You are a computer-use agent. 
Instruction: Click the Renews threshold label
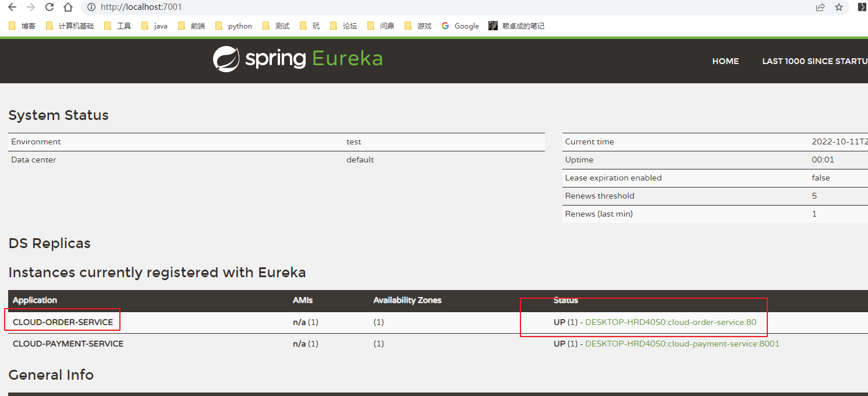(600, 196)
